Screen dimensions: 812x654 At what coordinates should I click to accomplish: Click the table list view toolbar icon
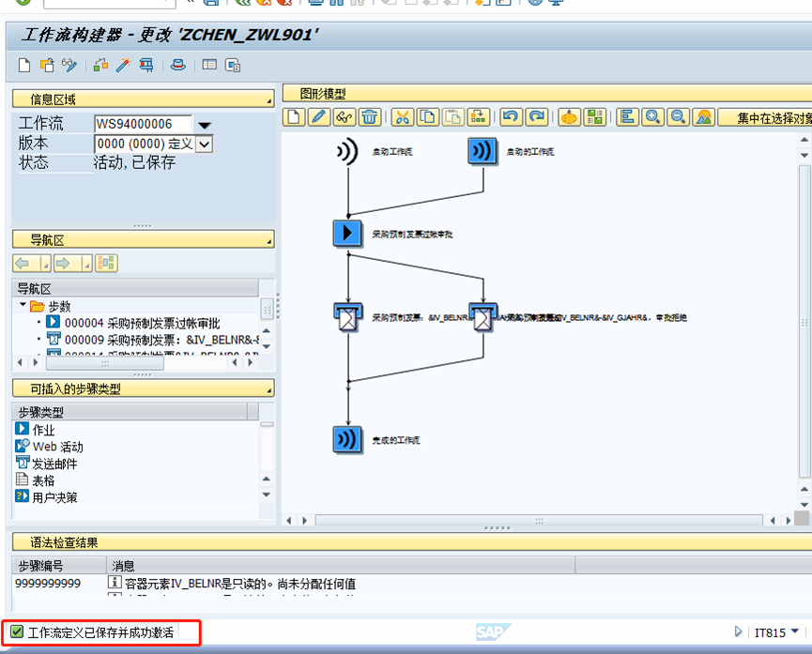click(209, 66)
